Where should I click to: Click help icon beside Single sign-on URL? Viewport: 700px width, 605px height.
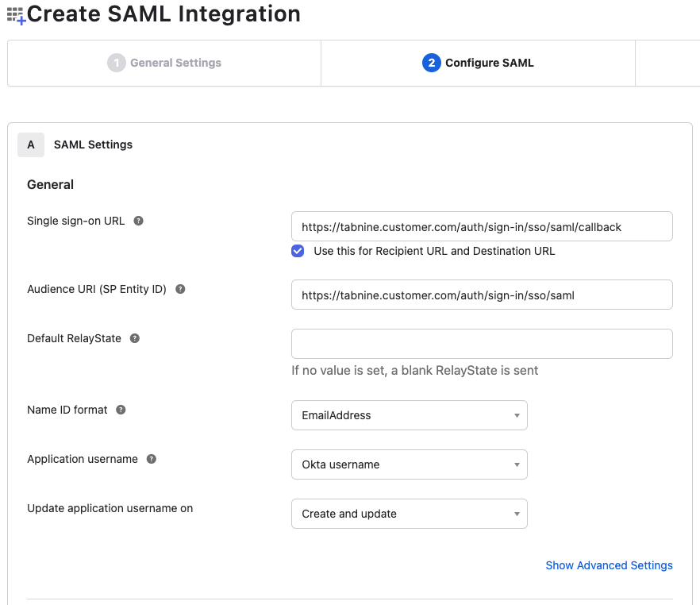pyautogui.click(x=138, y=221)
